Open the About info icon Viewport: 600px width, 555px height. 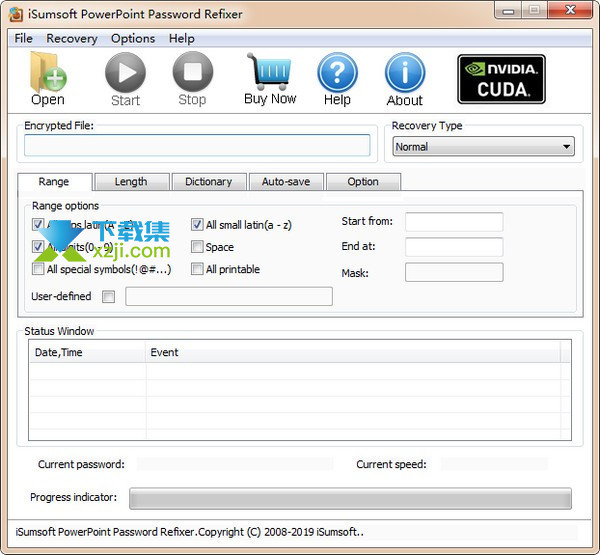[405, 73]
